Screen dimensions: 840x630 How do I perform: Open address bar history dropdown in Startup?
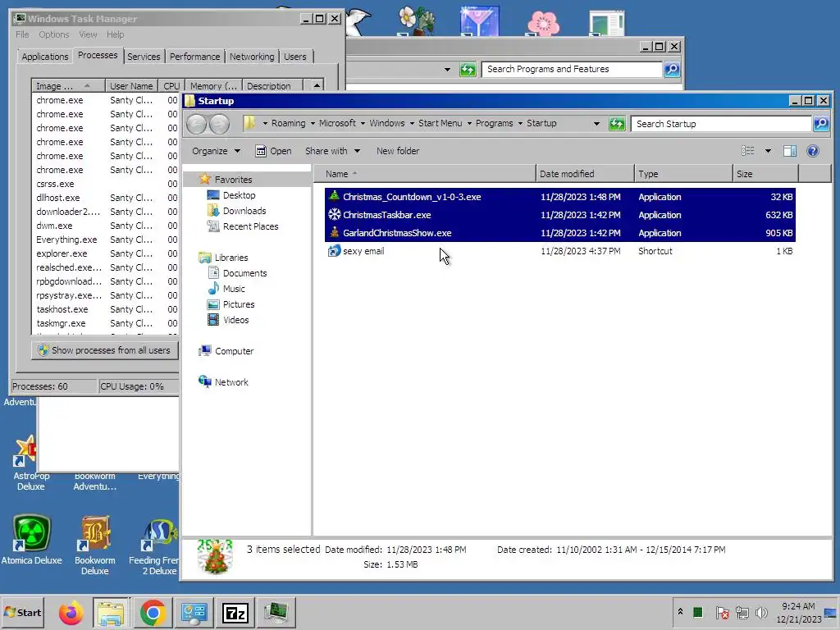[596, 124]
